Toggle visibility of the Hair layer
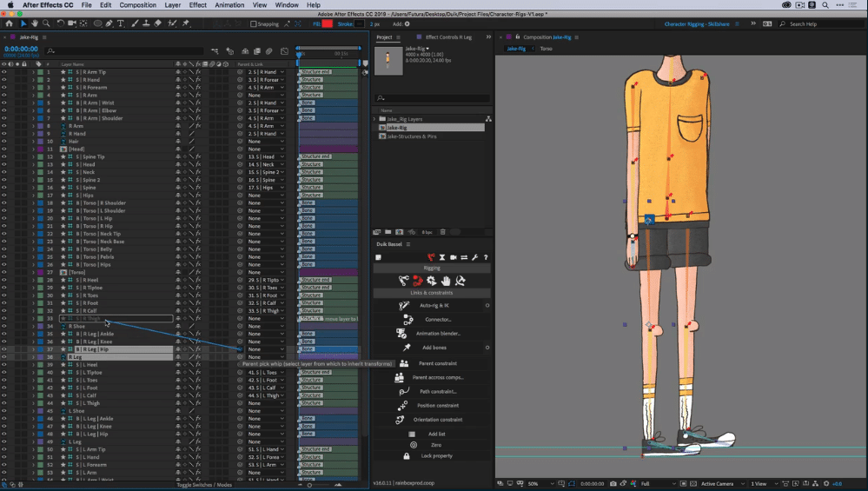Viewport: 868px width, 491px height. [4, 142]
